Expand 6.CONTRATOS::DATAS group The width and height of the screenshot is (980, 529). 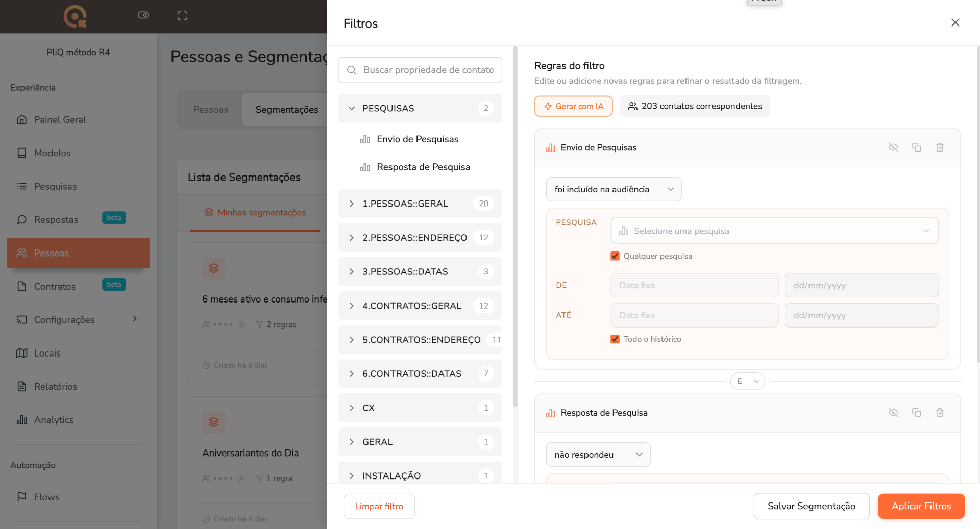420,374
